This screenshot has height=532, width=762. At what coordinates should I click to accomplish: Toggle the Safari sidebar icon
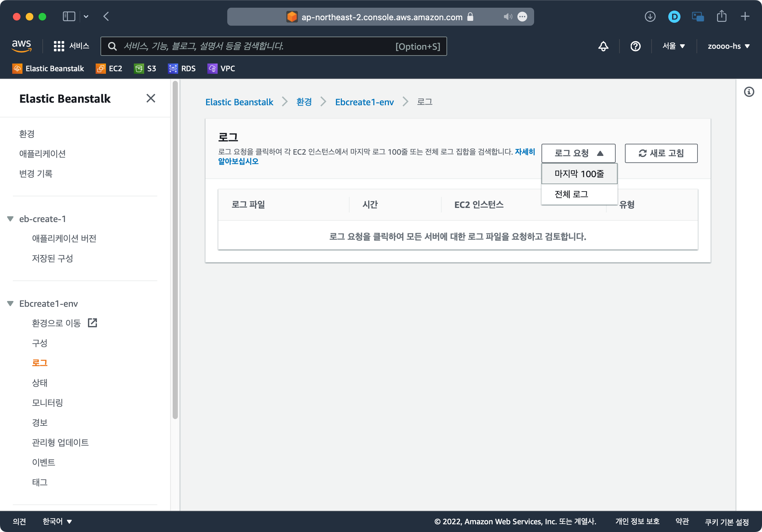[x=69, y=16]
